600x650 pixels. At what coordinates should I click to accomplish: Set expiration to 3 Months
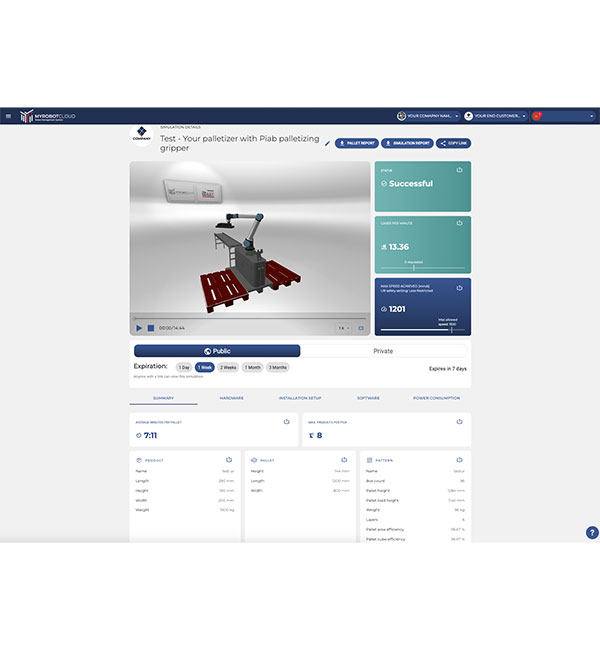[278, 367]
